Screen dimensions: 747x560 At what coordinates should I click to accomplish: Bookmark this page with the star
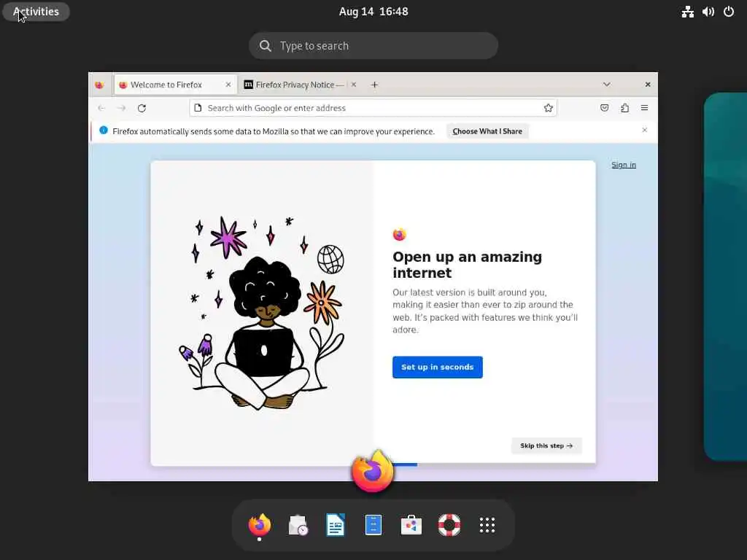549,108
